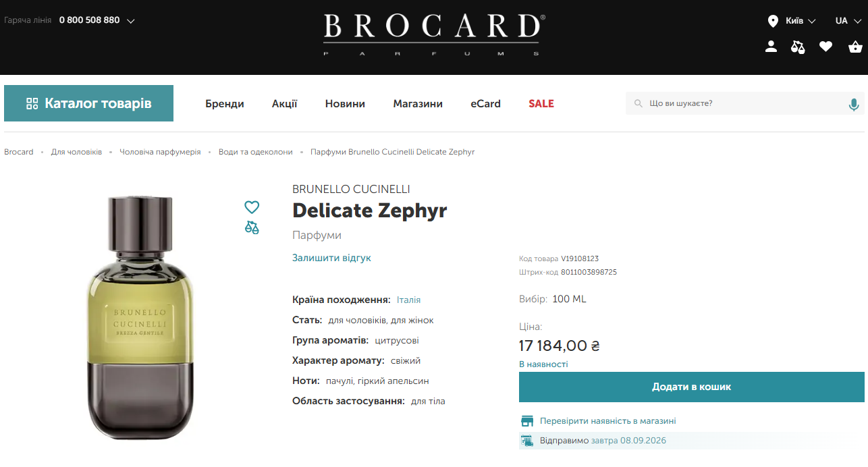Open the Каталог товарів catalog button

(88, 103)
